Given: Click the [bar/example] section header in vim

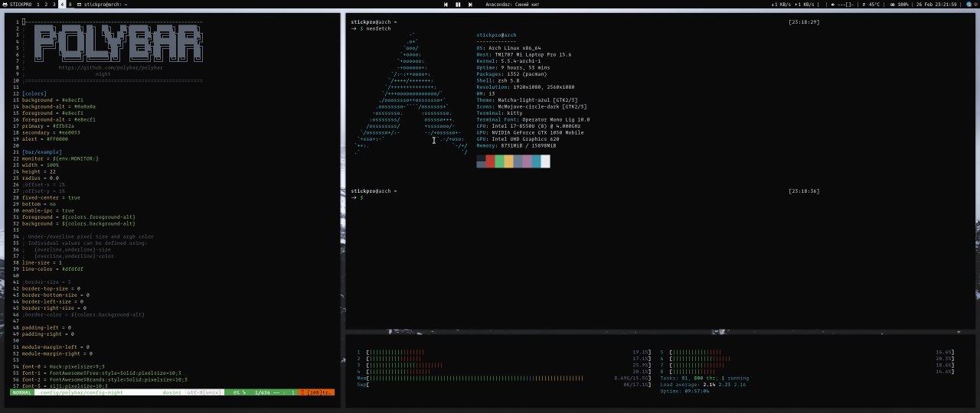Looking at the screenshot, I should point(41,151).
